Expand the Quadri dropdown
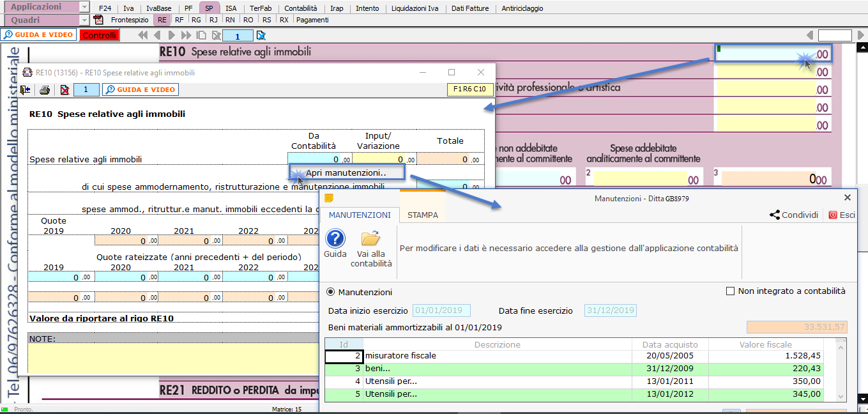 85,20
